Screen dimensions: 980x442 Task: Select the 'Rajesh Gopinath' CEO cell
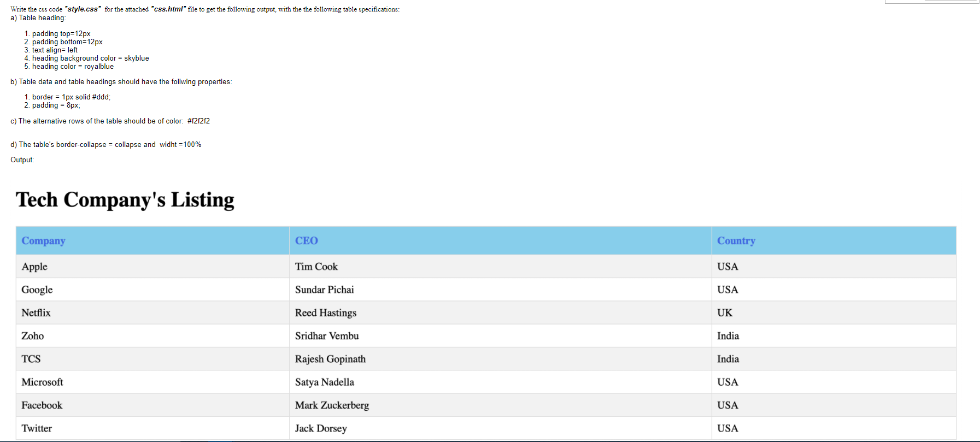point(500,359)
